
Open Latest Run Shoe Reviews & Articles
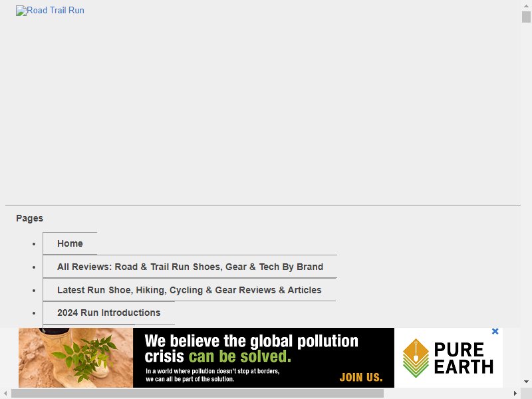click(190, 290)
